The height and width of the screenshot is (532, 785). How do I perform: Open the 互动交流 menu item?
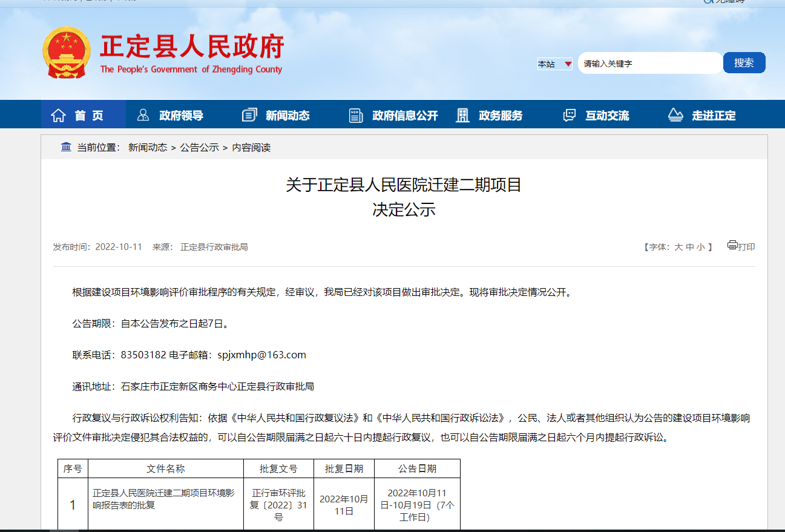pos(607,116)
